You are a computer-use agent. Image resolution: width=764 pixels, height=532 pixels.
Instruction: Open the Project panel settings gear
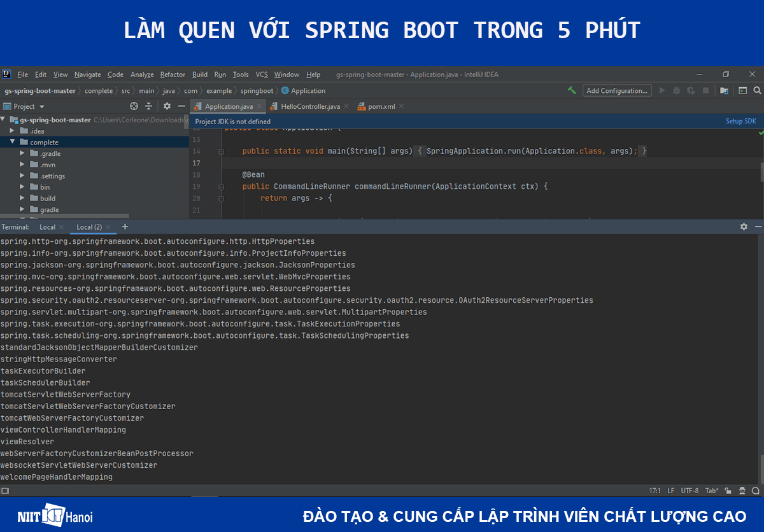point(166,106)
